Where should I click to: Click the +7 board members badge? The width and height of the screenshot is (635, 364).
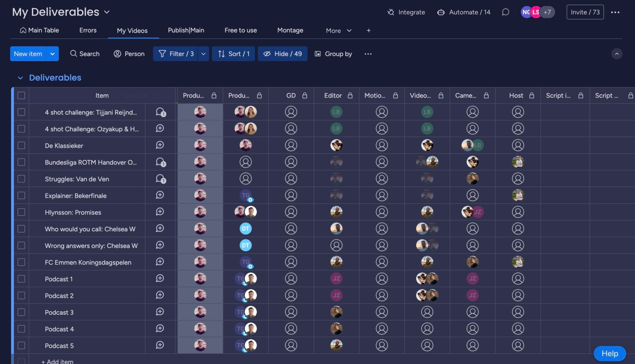point(547,12)
